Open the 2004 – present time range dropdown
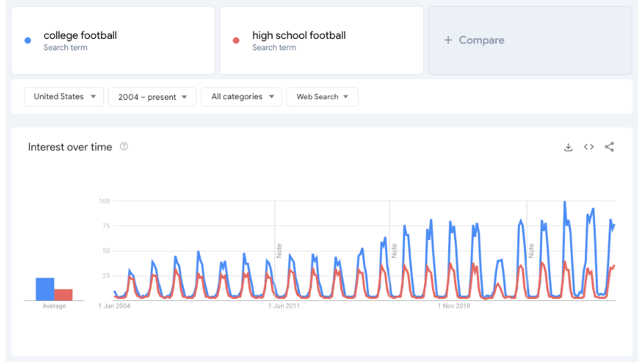The image size is (644, 362). [152, 97]
